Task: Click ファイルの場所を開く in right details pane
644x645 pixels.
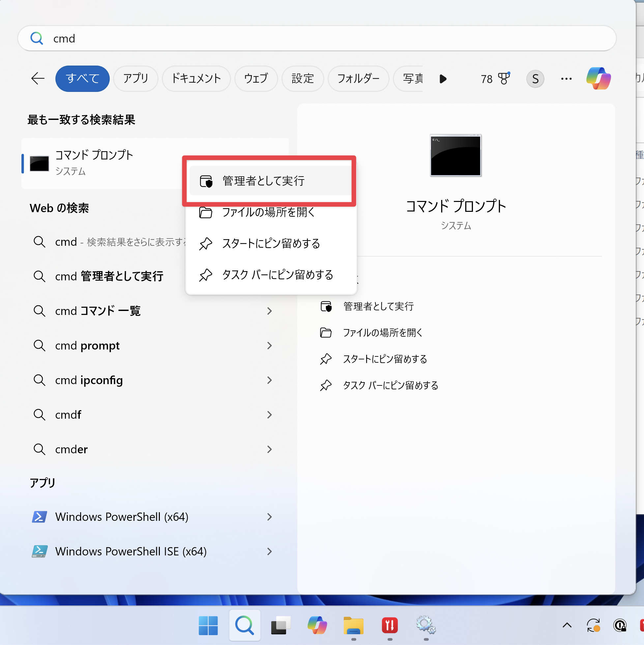Action: point(382,332)
